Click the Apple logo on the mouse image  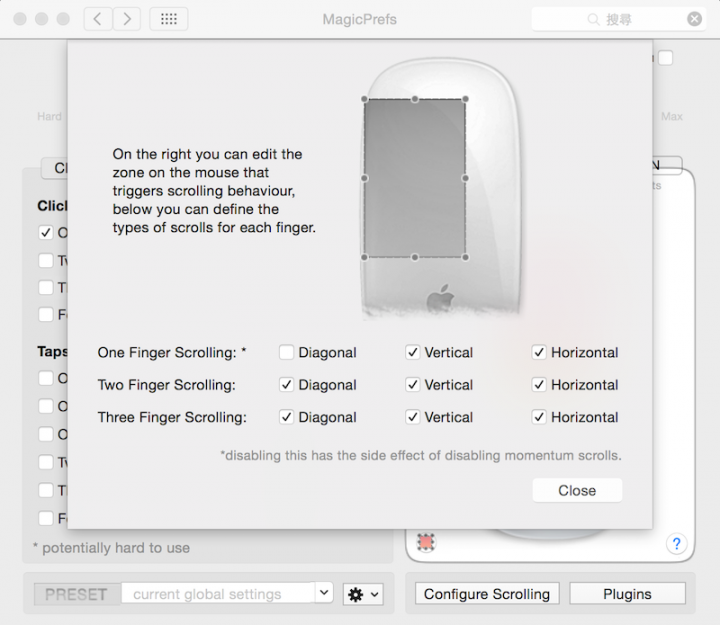pos(440,298)
